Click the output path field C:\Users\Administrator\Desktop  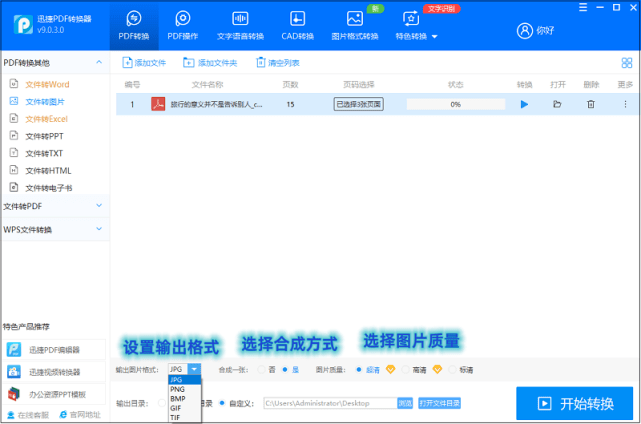pyautogui.click(x=330, y=403)
